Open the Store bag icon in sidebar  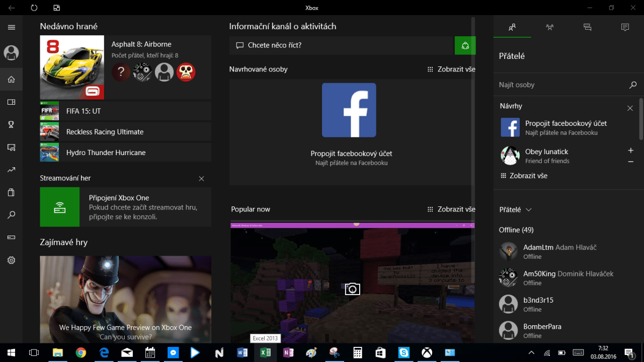12,192
